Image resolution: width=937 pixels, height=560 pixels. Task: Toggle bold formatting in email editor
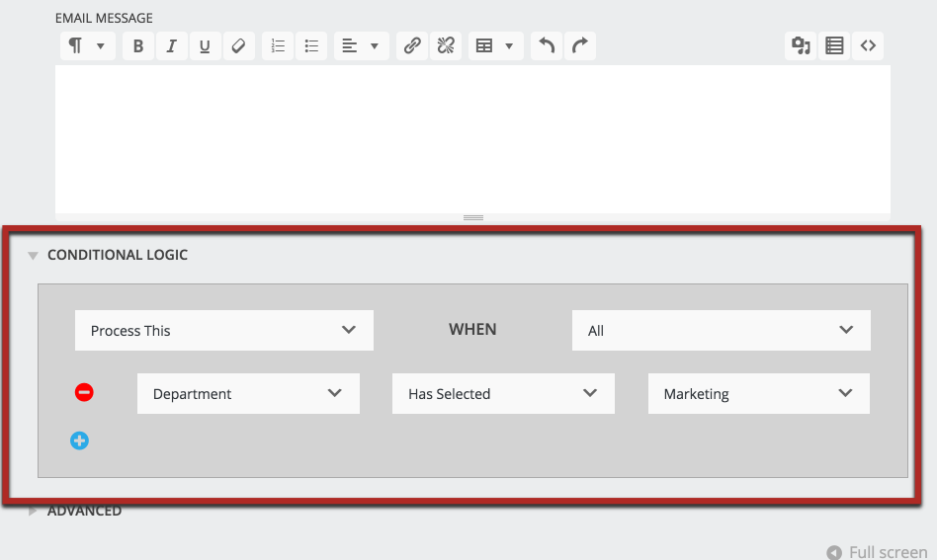138,45
